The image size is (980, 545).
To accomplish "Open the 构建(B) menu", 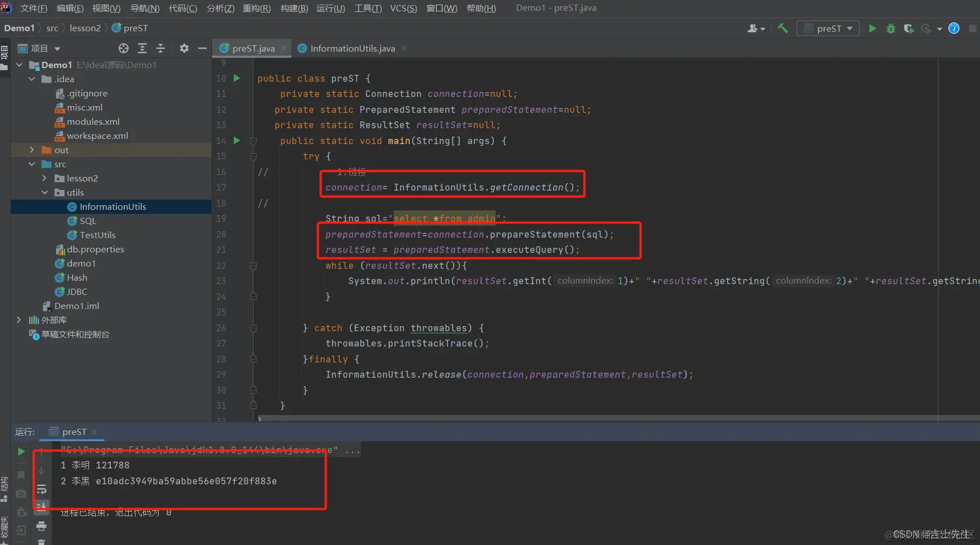I will (294, 8).
